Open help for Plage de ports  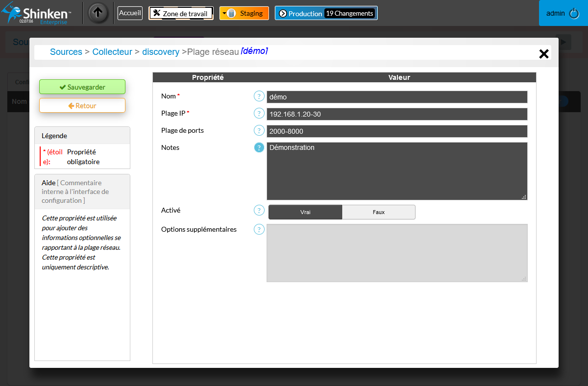259,131
